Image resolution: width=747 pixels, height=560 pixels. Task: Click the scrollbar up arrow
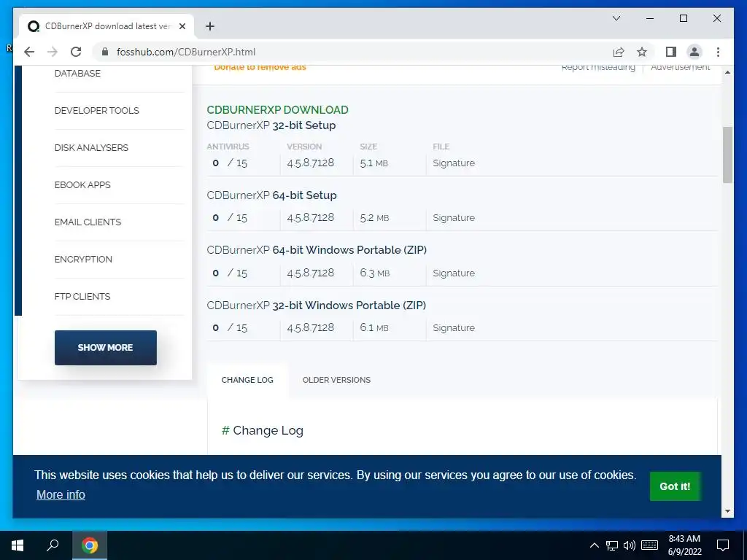[x=727, y=72]
